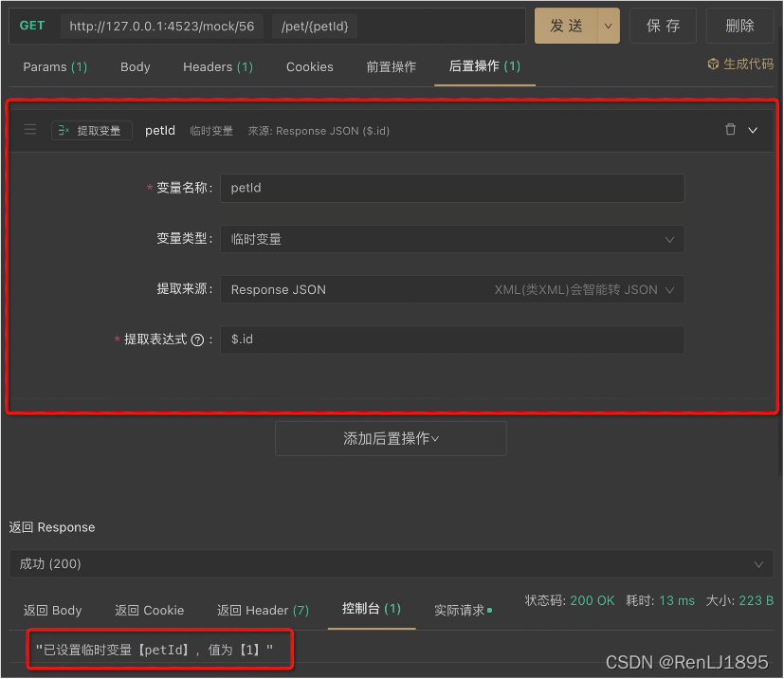Open the 提取来源 Response JSON dropdown
Screen dimensions: 784x679
pyautogui.click(x=452, y=289)
